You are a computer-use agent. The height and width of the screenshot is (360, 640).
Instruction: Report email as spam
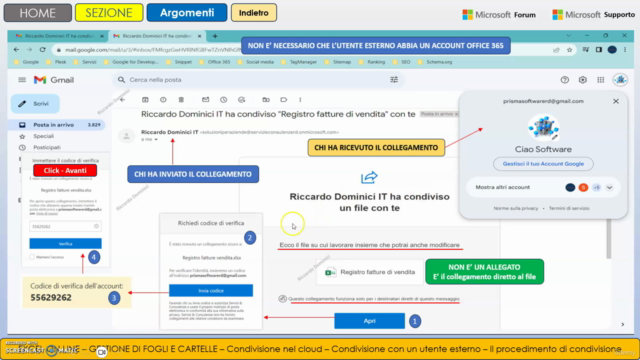coord(163,100)
